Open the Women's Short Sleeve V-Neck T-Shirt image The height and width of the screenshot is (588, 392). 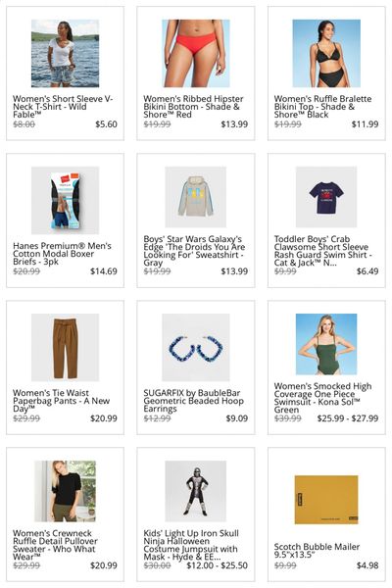coord(65,53)
